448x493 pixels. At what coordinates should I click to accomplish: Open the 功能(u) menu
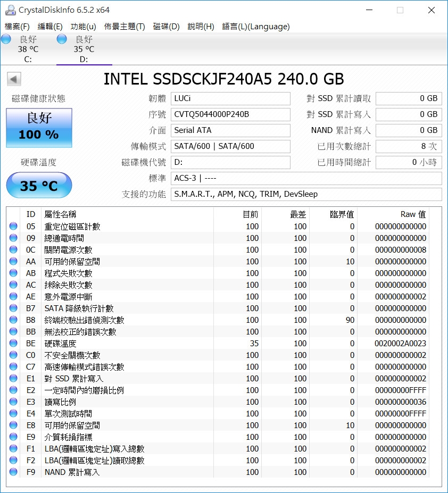click(x=83, y=27)
